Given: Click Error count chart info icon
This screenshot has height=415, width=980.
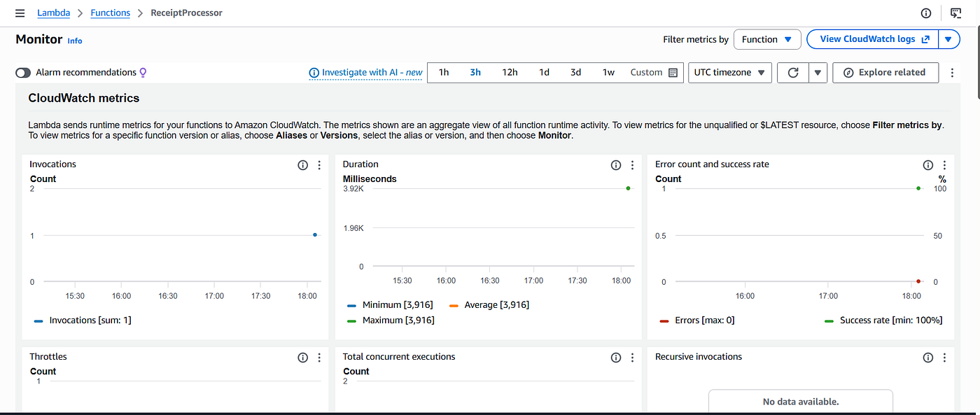Looking at the screenshot, I should (x=927, y=165).
